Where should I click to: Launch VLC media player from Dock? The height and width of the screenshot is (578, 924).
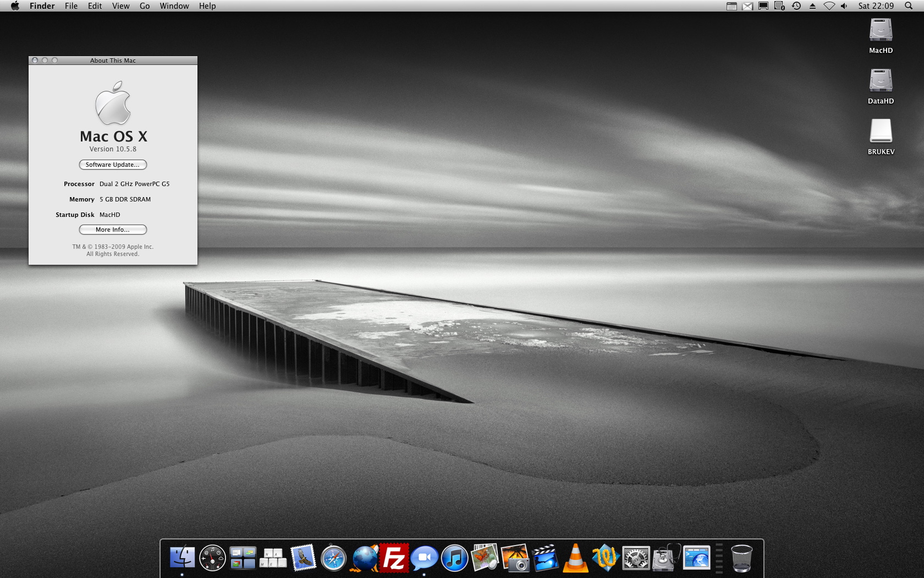pos(575,558)
